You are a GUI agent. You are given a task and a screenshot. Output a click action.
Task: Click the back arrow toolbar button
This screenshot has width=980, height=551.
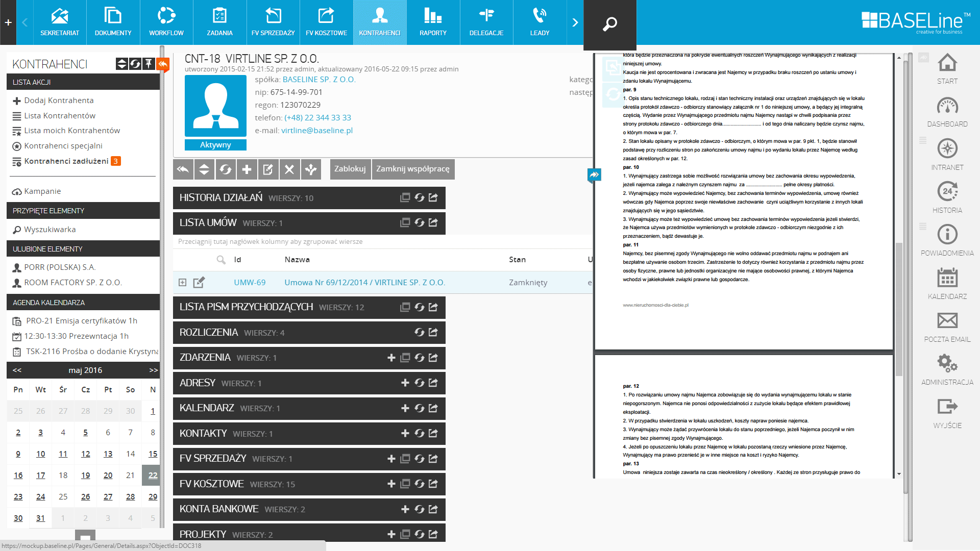pyautogui.click(x=183, y=169)
